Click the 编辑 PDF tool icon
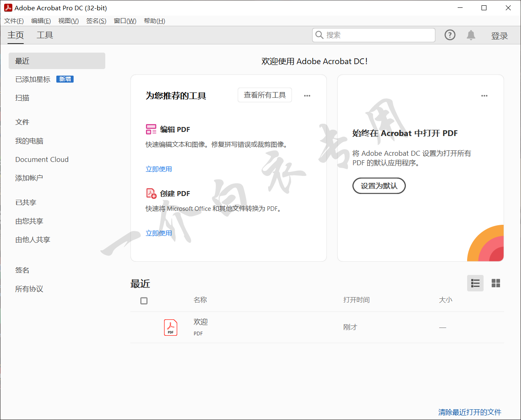 (x=151, y=129)
